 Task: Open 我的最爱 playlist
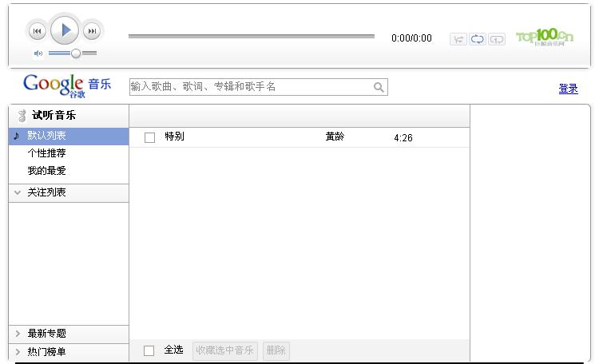[x=46, y=171]
